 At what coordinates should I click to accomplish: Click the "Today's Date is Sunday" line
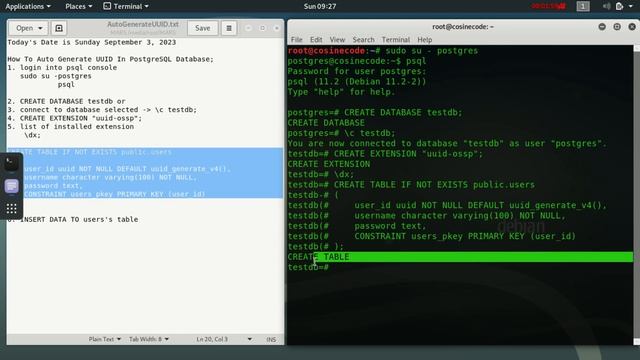point(91,42)
